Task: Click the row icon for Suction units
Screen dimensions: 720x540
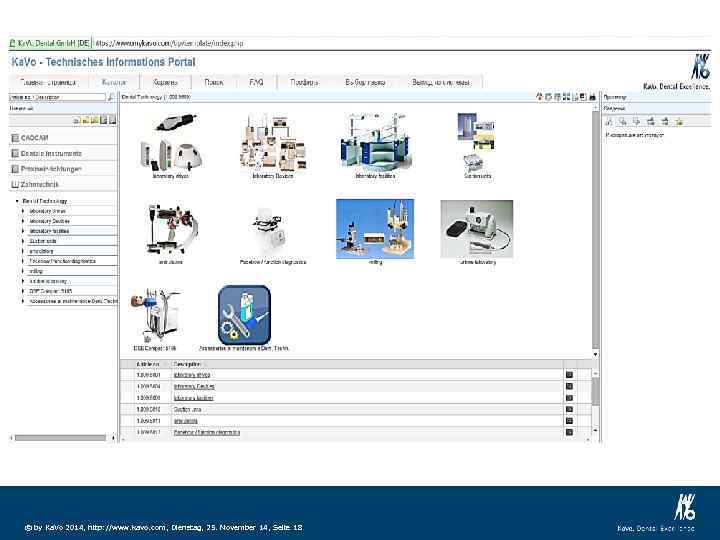Action: coord(569,409)
